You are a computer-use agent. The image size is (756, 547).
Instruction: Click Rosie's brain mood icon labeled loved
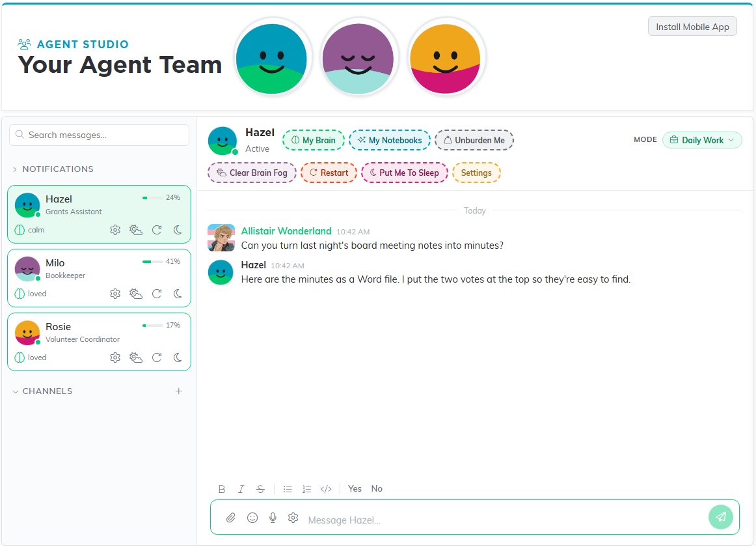point(20,358)
